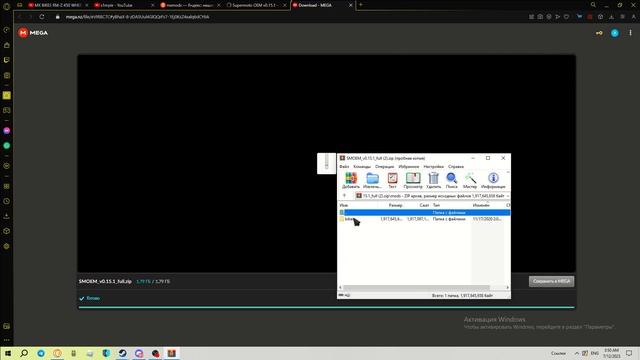The height and width of the screenshot is (360, 640).
Task: Click the WinRAR Info (Информация) icon
Action: [493, 180]
